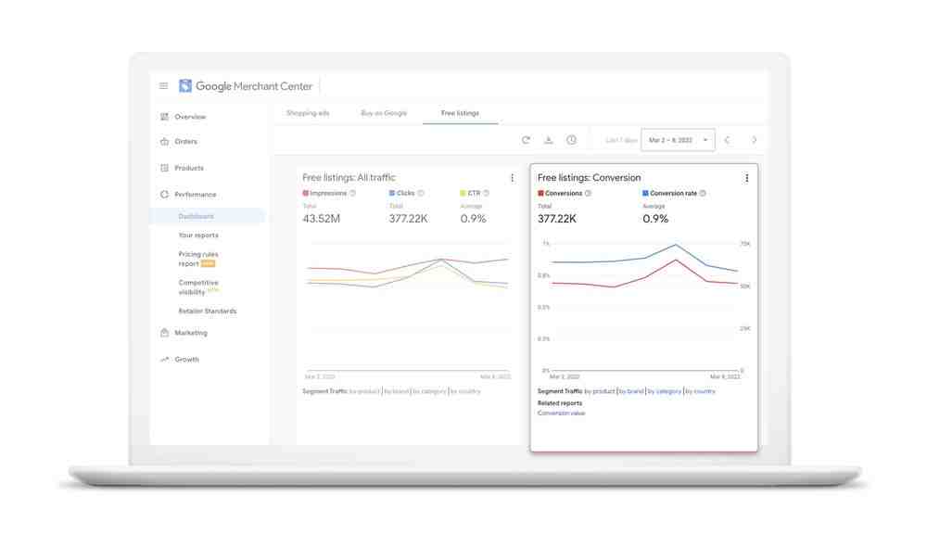The height and width of the screenshot is (560, 927).
Task: Toggle Impressions series red swatch
Action: click(x=305, y=194)
